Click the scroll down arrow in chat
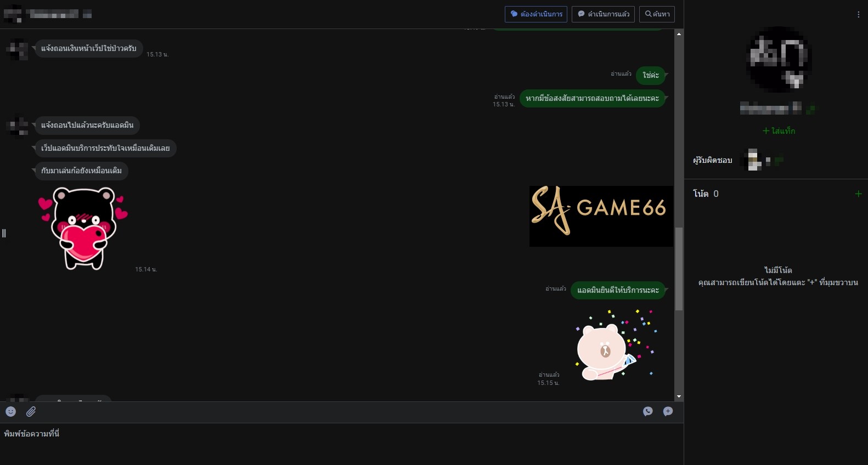 point(679,396)
